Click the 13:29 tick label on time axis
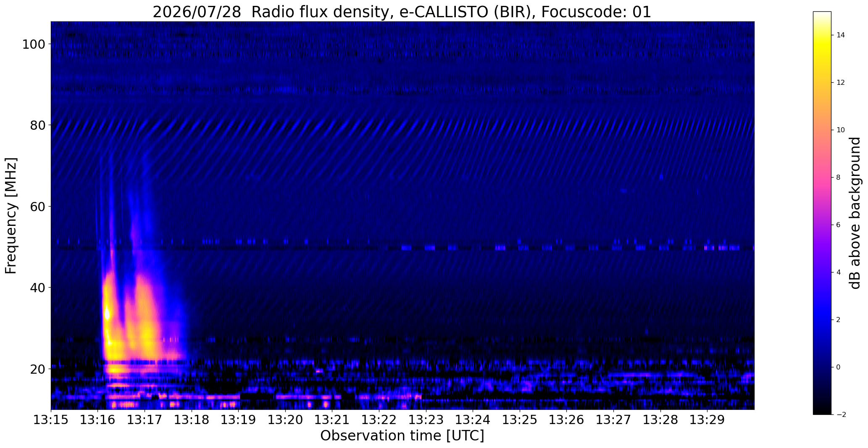 pyautogui.click(x=707, y=420)
